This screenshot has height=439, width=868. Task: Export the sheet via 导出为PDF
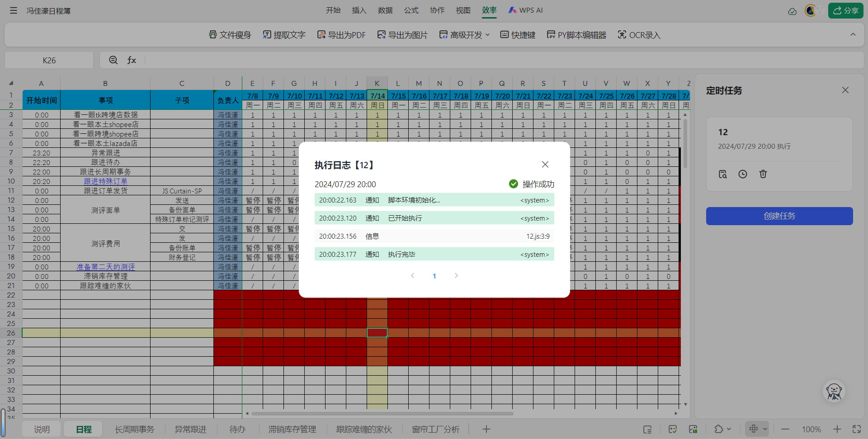pyautogui.click(x=341, y=35)
